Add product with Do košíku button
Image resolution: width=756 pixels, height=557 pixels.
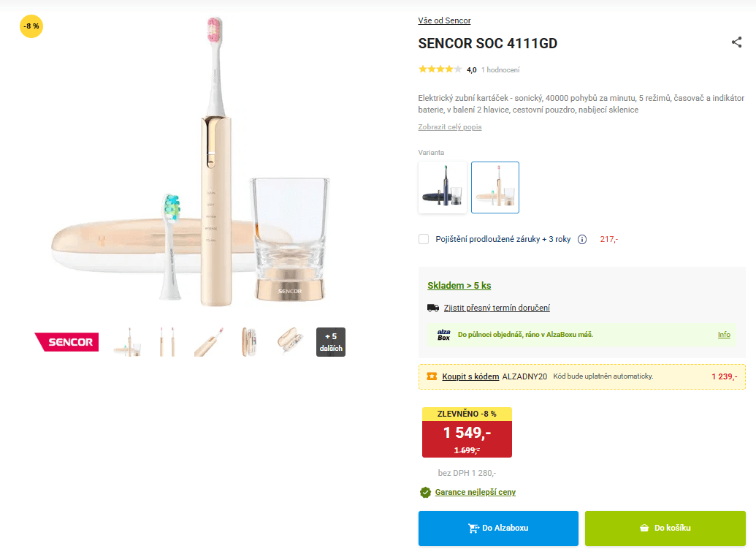pos(665,528)
